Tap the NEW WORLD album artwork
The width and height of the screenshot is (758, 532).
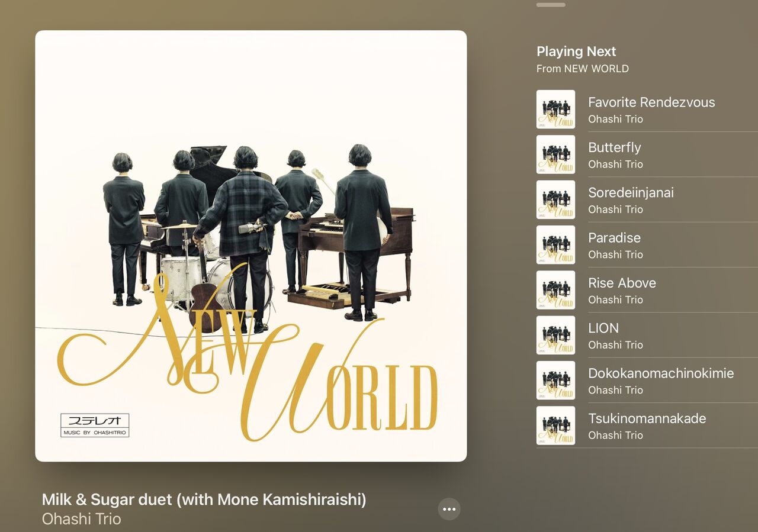(x=251, y=246)
